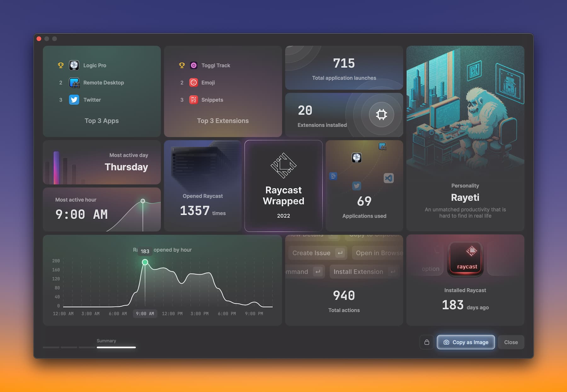Click the Install Extension action

tap(364, 272)
